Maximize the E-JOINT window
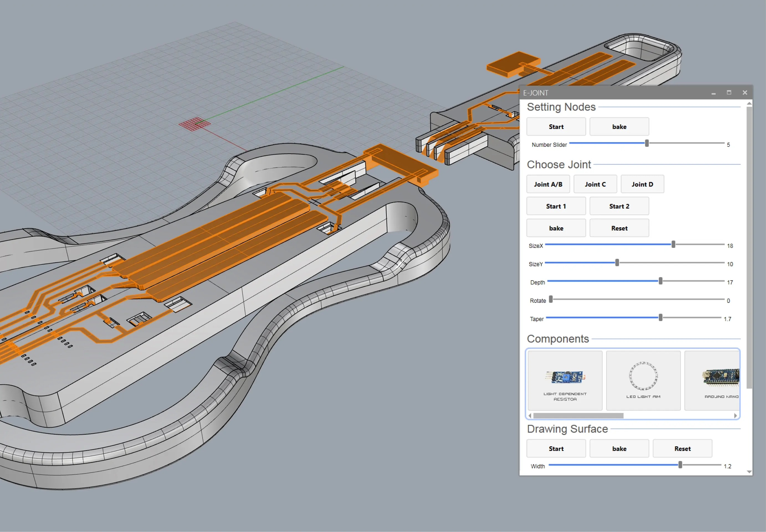This screenshot has height=532, width=766. pyautogui.click(x=729, y=93)
